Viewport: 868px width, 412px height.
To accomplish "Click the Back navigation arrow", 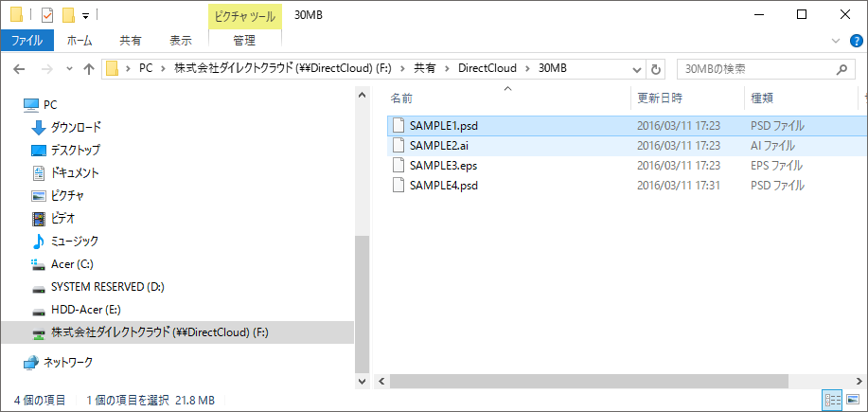I will tap(19, 69).
